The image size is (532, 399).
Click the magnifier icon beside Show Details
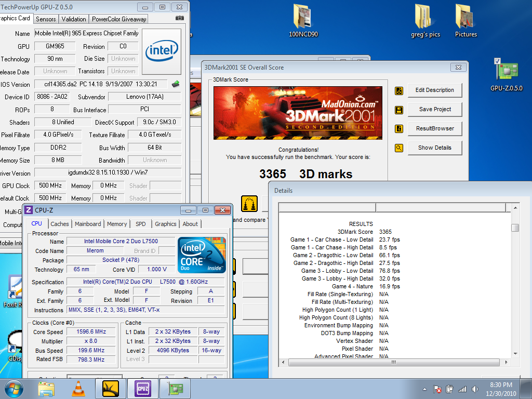point(399,148)
